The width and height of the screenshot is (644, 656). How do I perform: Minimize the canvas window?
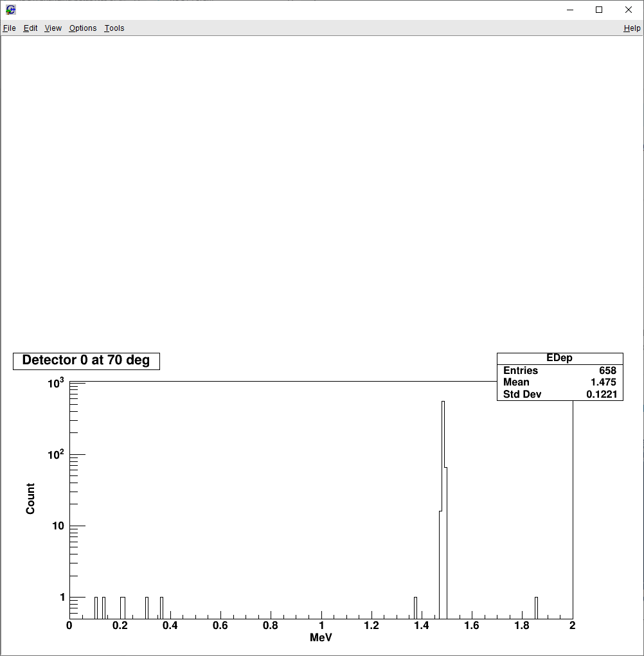569,10
